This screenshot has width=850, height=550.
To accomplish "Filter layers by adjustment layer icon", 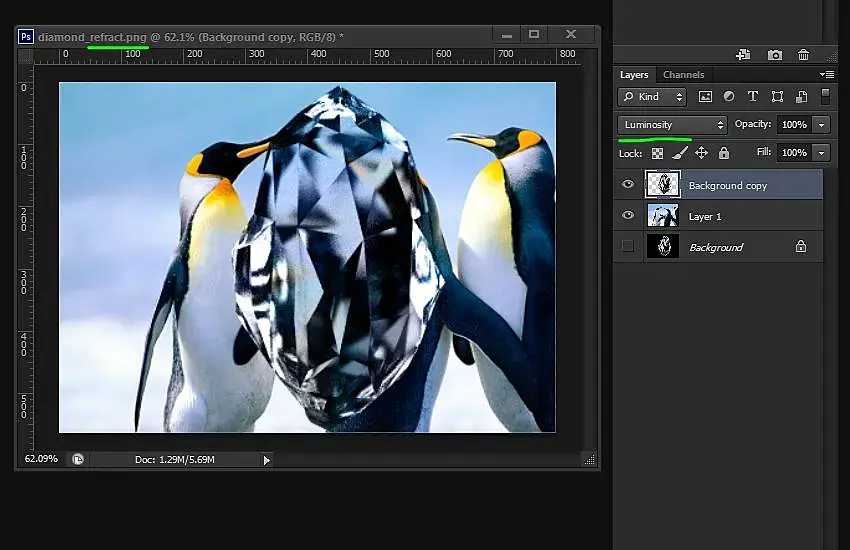I will [729, 97].
